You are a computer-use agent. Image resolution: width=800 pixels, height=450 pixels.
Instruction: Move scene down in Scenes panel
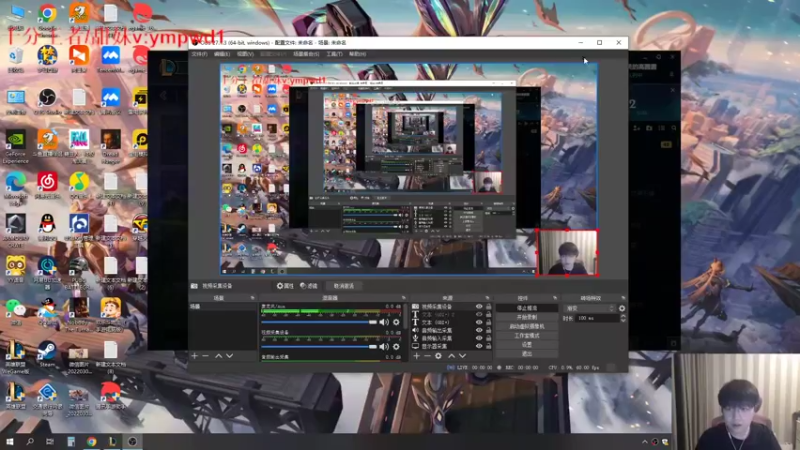(x=230, y=356)
